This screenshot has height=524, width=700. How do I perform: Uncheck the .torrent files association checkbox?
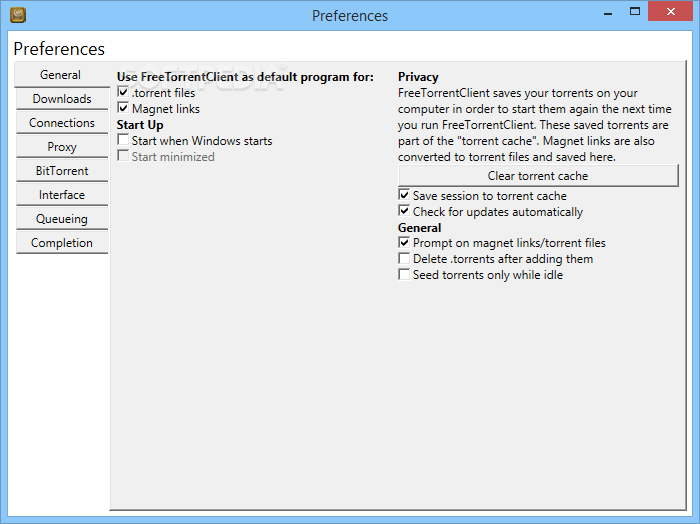coord(123,92)
